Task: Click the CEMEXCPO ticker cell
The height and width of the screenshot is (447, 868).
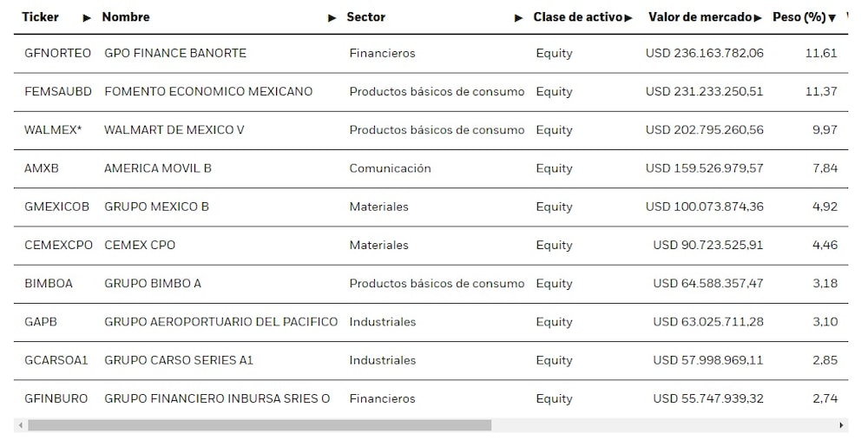Action: [58, 245]
